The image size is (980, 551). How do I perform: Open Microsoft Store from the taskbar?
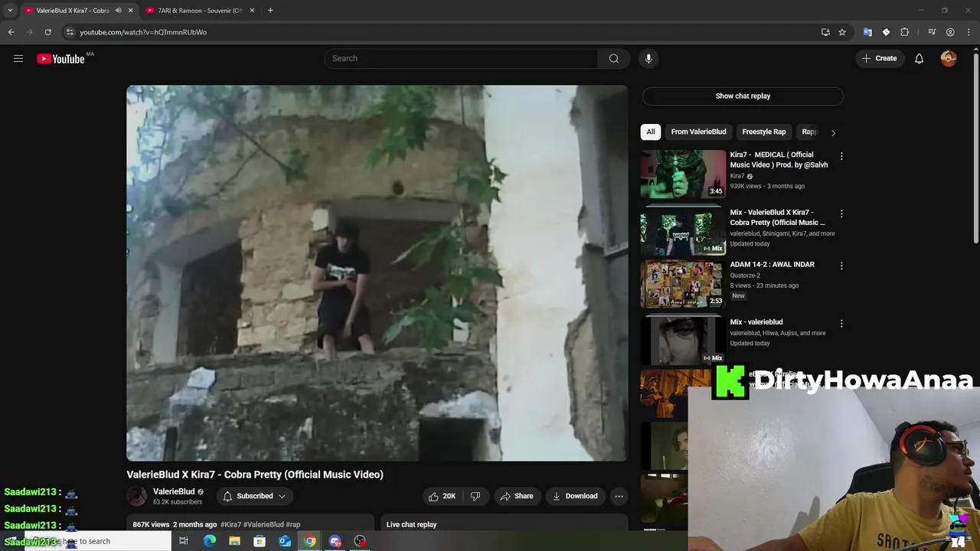(260, 541)
